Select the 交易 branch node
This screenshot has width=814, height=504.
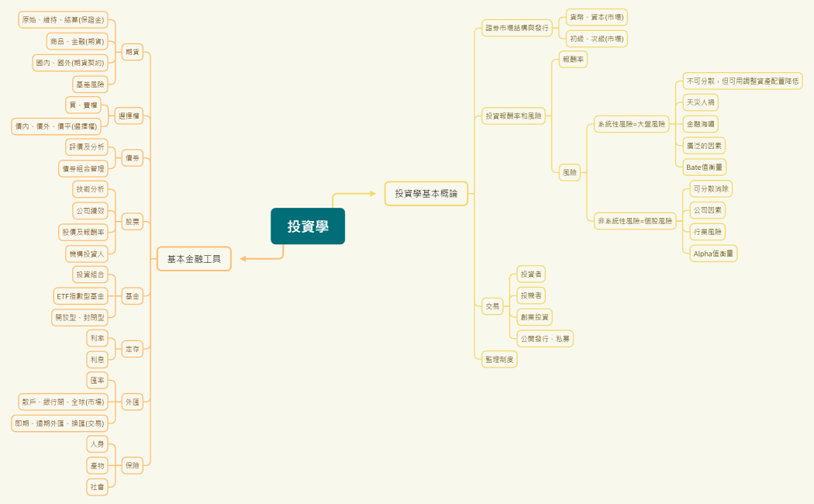(492, 306)
